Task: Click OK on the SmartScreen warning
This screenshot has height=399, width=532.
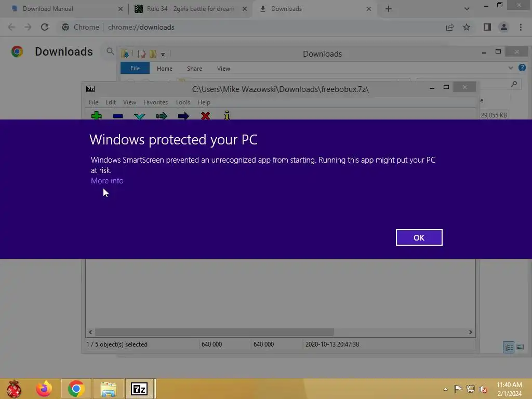Action: (419, 237)
